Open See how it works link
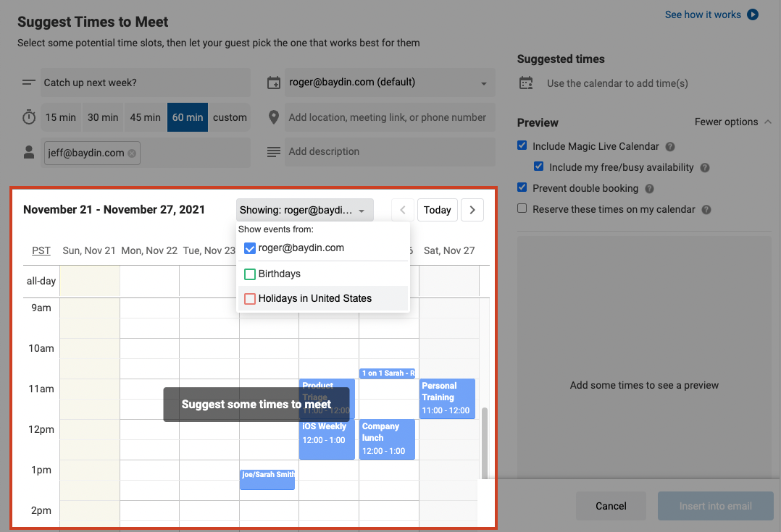This screenshot has height=532, width=781. coord(703,14)
